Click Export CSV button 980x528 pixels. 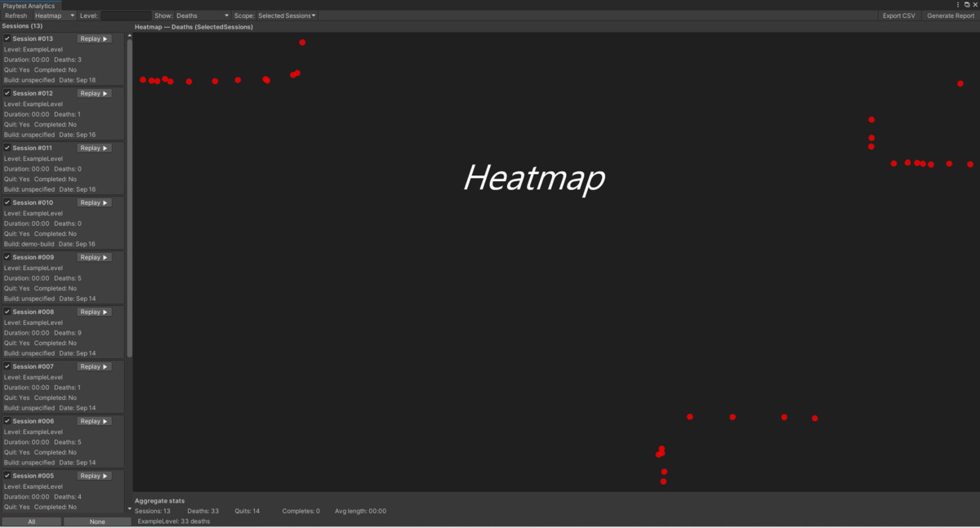pyautogui.click(x=899, y=16)
